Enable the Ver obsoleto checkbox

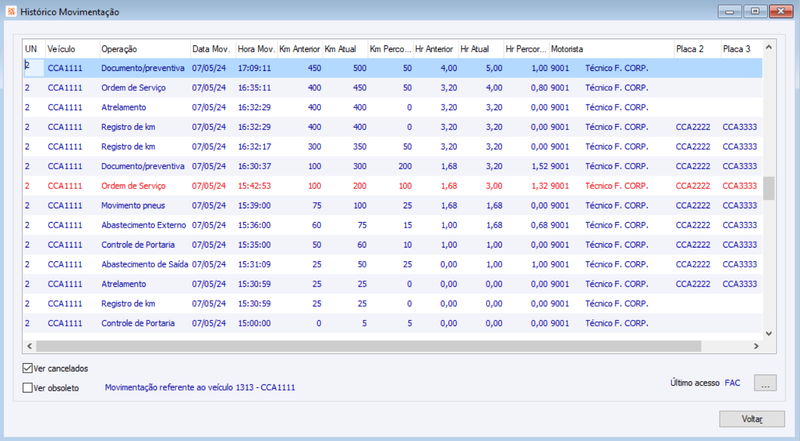click(28, 387)
